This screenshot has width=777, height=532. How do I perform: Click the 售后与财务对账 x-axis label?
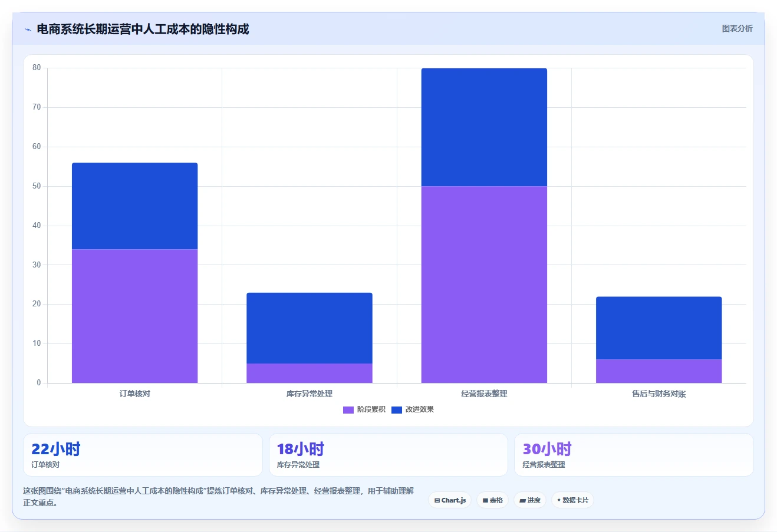[x=659, y=394]
